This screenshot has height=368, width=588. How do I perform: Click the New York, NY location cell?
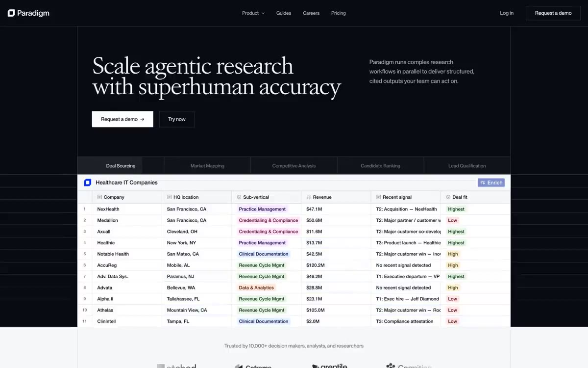click(196, 243)
